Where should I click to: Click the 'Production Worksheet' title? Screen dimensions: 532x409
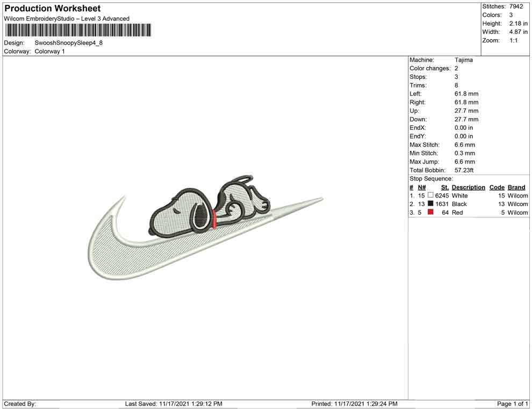tap(53, 9)
